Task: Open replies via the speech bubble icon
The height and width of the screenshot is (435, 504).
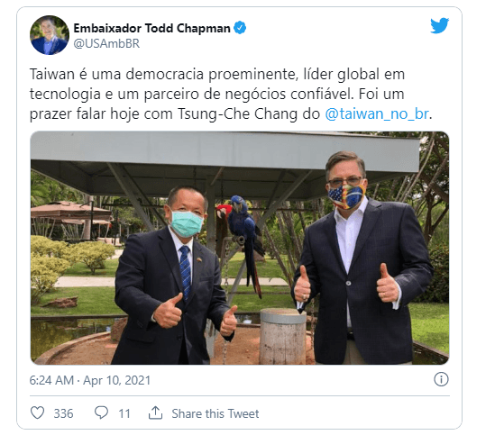Action: click(x=101, y=412)
